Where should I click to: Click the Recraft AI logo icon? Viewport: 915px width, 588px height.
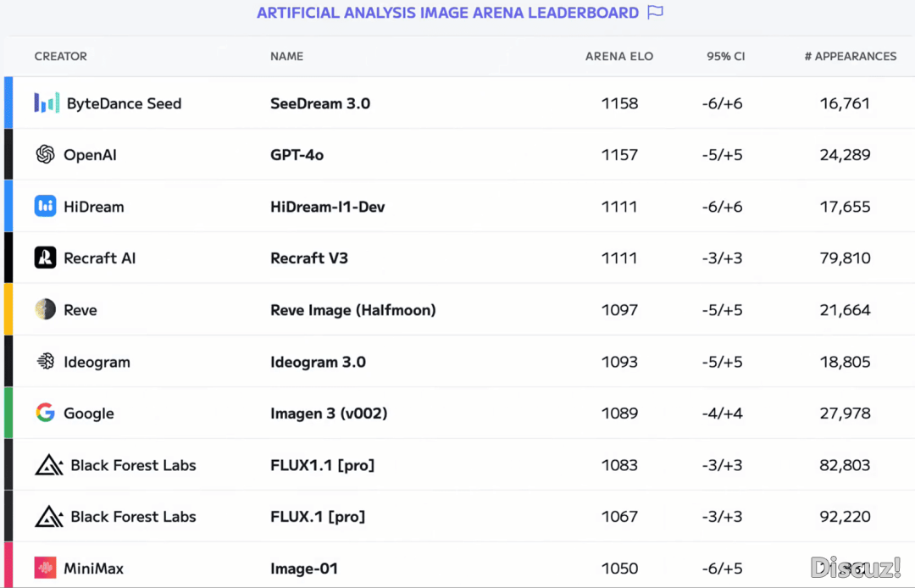[x=46, y=258]
